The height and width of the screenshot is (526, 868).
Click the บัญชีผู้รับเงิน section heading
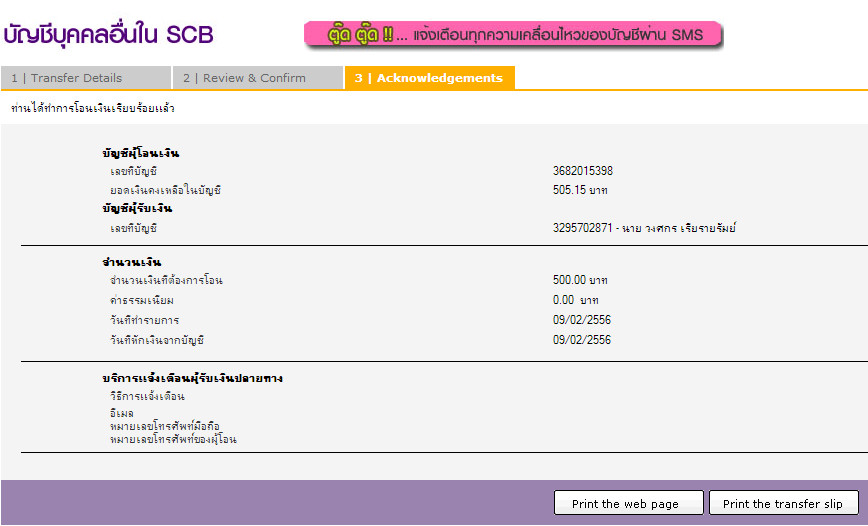tap(137, 208)
